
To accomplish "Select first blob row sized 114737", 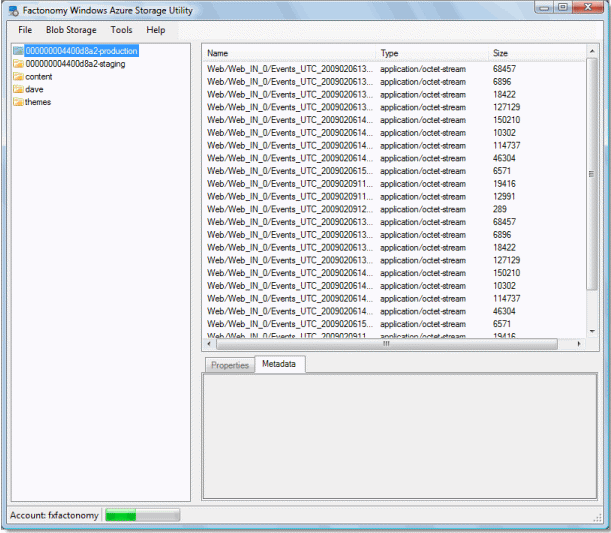I will click(x=394, y=145).
